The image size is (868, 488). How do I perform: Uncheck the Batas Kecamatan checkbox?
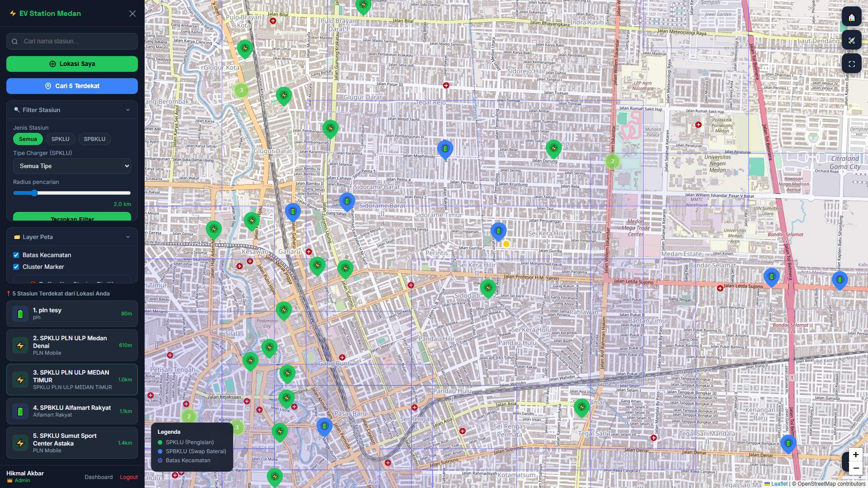(x=16, y=255)
